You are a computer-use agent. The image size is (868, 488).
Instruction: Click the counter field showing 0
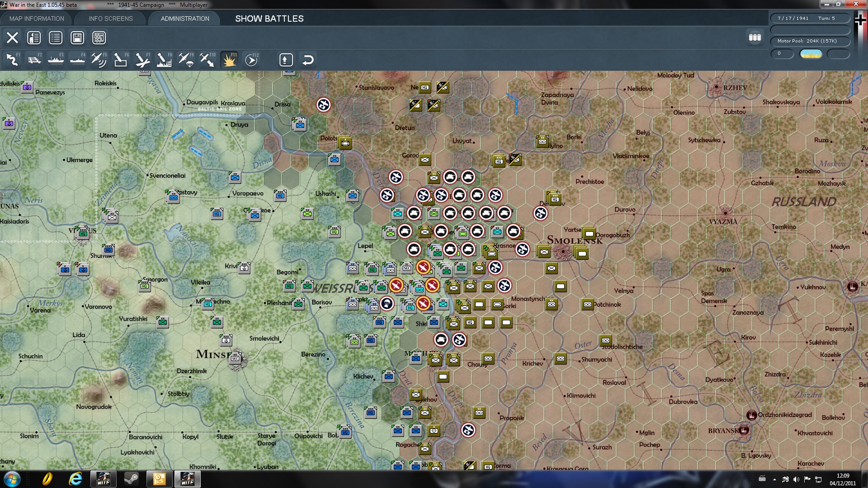[782, 54]
